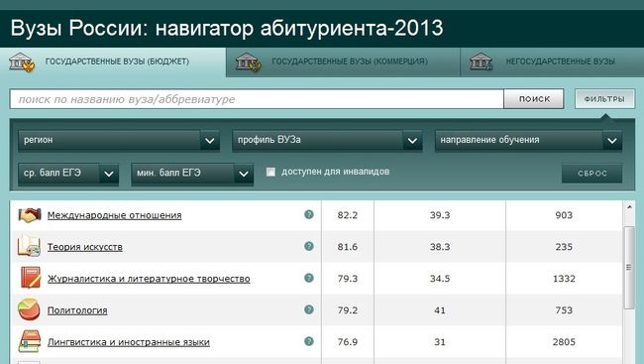Click the non-state universities building icon
This screenshot has width=644, height=364.
point(481,61)
